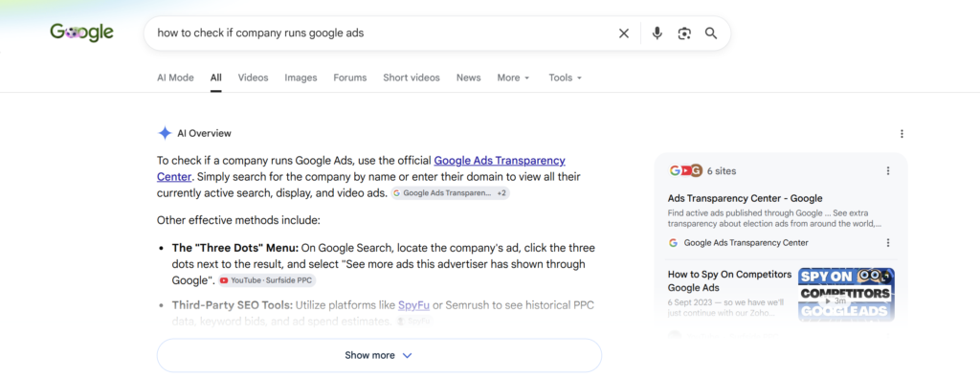
Task: Switch to Videos tab
Action: pyautogui.click(x=253, y=78)
